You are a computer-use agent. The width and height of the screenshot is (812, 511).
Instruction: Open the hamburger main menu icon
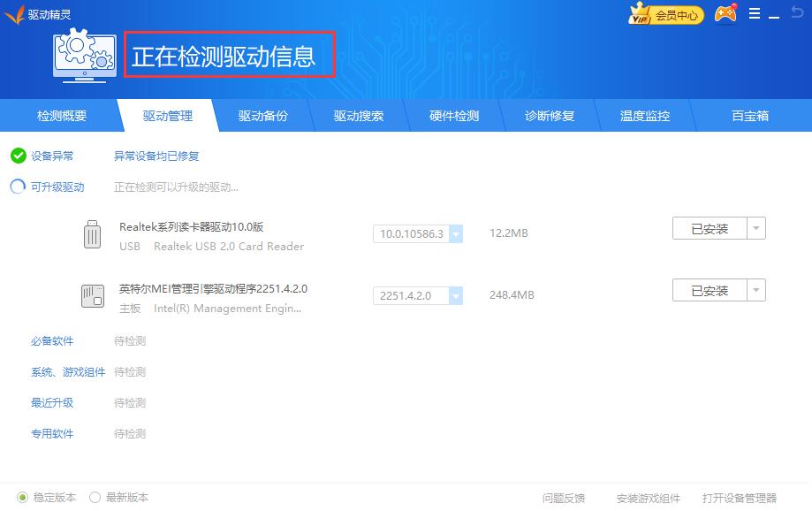(x=754, y=13)
